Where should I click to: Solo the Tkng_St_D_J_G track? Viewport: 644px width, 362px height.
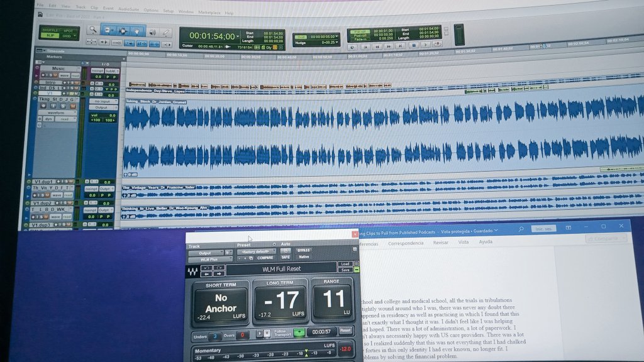[63, 106]
